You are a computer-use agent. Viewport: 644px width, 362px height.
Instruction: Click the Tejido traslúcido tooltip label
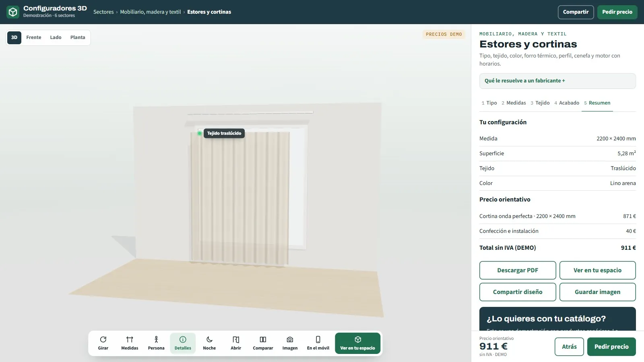pyautogui.click(x=224, y=133)
